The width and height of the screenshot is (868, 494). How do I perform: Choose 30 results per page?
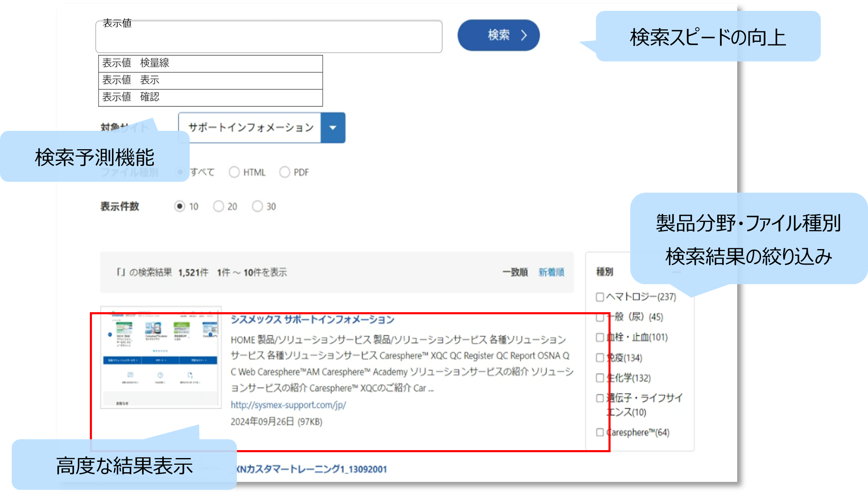pyautogui.click(x=257, y=206)
